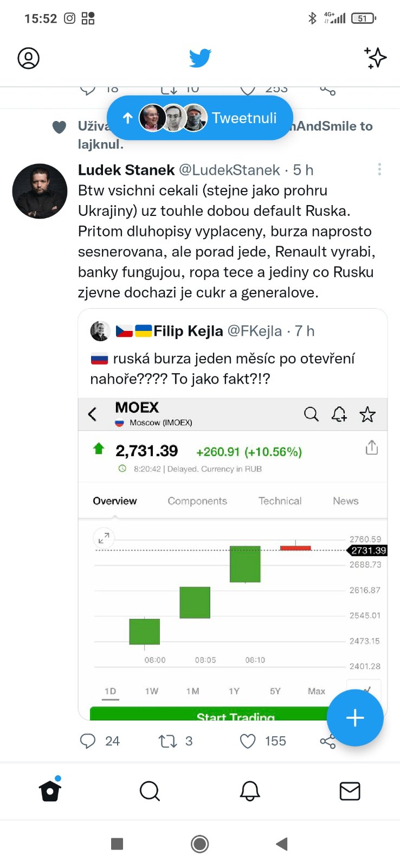Image resolution: width=400 pixels, height=868 pixels.
Task: Tap the Tweetnuli new tweets pill
Action: click(200, 118)
